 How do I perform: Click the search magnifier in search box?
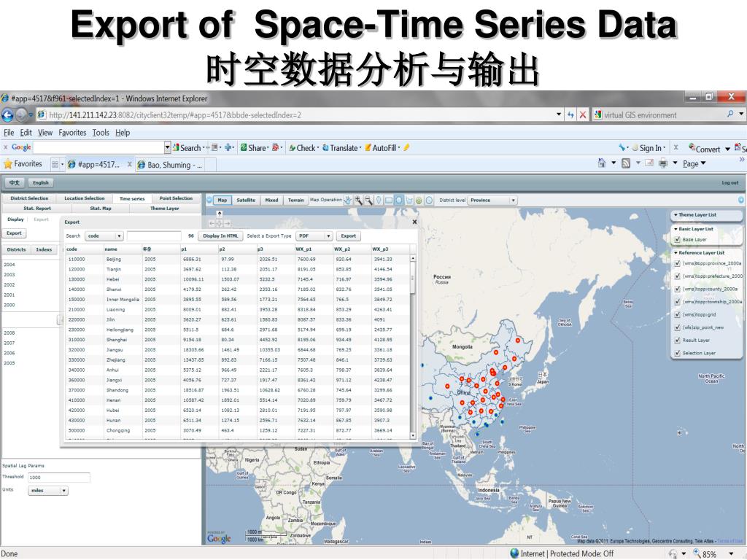[x=730, y=114]
